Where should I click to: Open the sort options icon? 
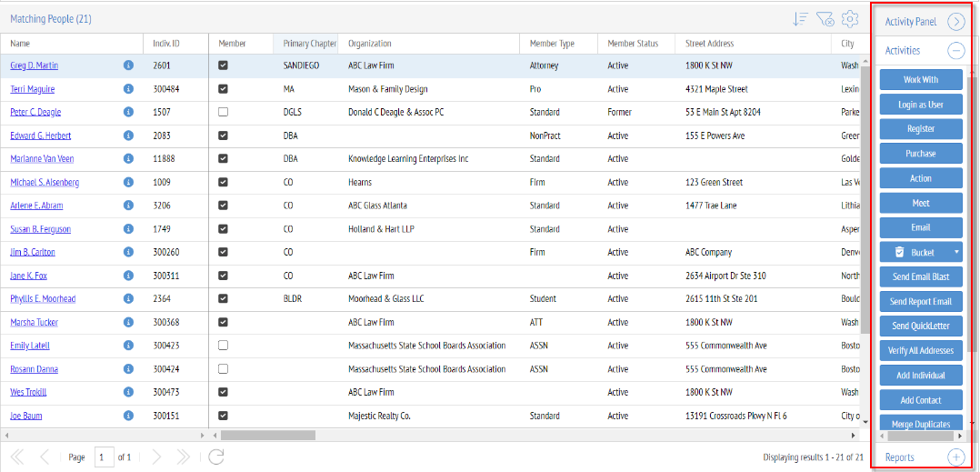[x=800, y=19]
